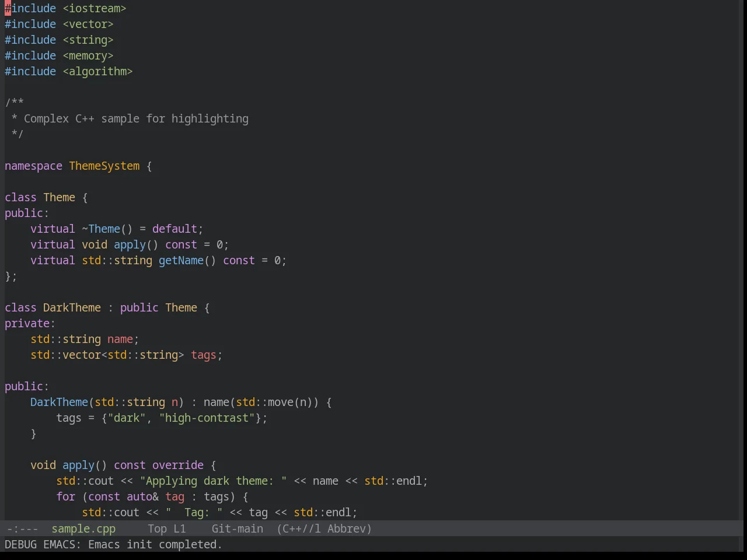The height and width of the screenshot is (560, 747).
Task: Click the Top position indicator in mode line
Action: pos(157,528)
